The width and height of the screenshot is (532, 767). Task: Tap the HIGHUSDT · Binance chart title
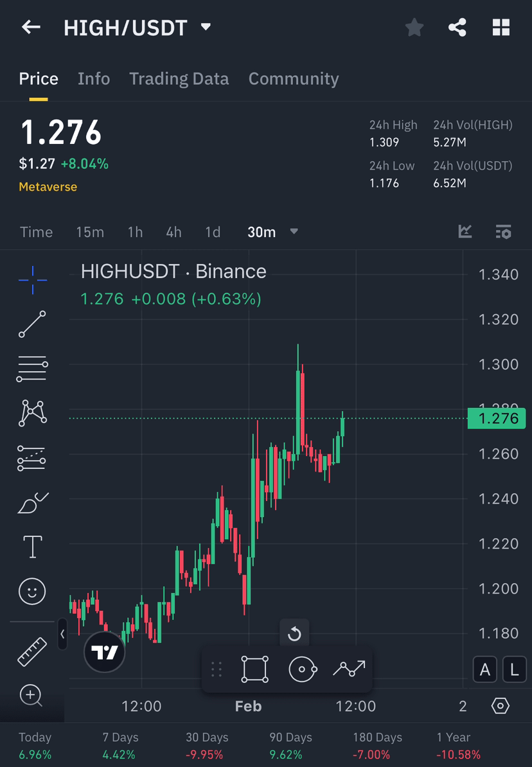click(x=173, y=272)
